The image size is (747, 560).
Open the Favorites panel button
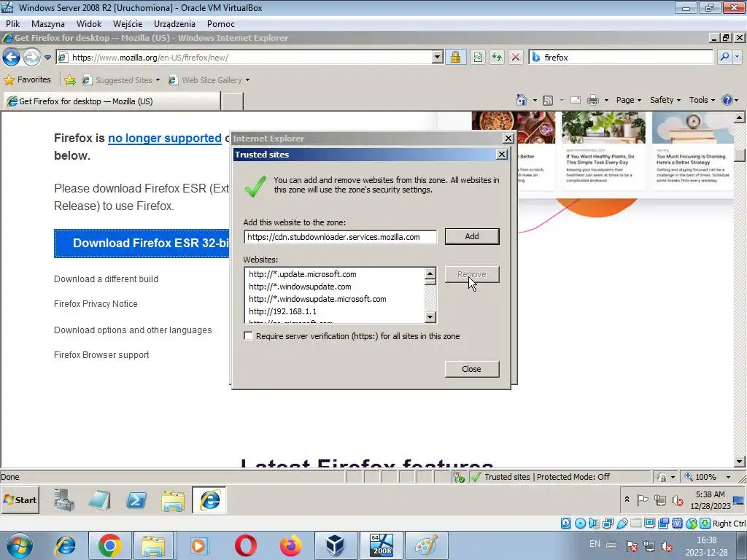coord(28,79)
